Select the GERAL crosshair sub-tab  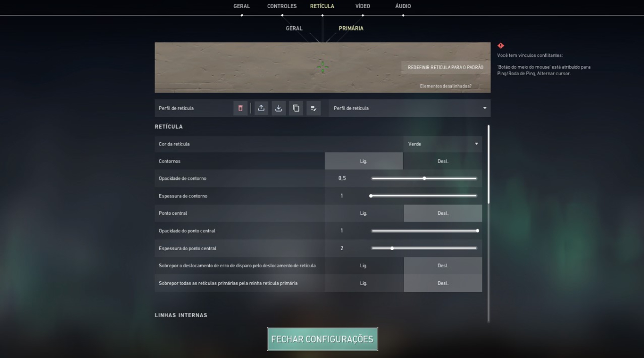tap(294, 28)
